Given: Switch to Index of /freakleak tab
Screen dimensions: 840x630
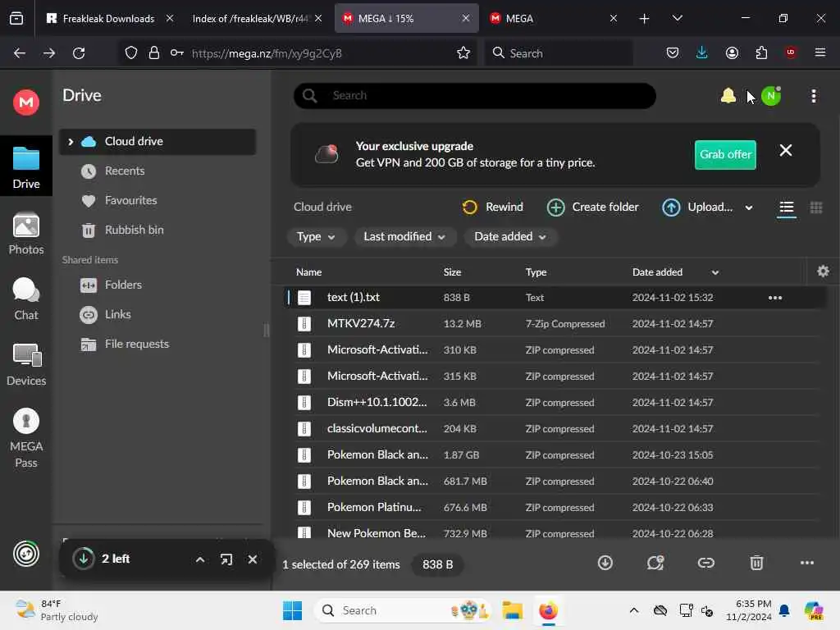Looking at the screenshot, I should coord(258,18).
